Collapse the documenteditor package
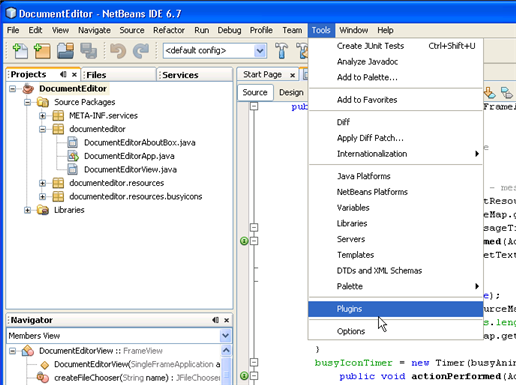The width and height of the screenshot is (516, 385). pos(42,129)
